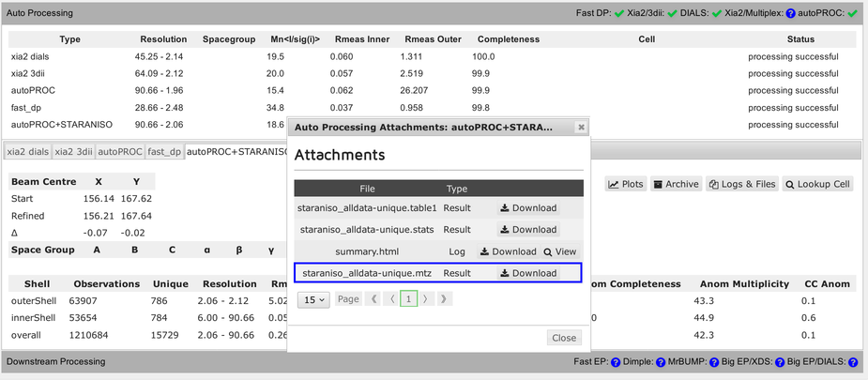Click the Refined beam centre row label
This screenshot has width=868, height=380.
click(x=27, y=216)
